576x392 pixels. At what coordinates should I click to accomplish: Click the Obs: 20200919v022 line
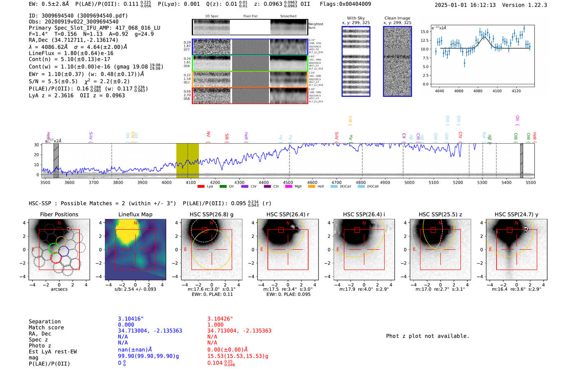tap(74, 22)
